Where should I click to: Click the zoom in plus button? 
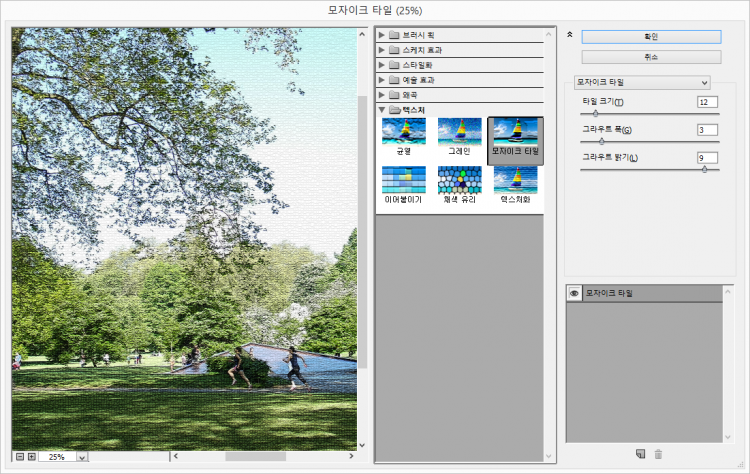[x=31, y=457]
